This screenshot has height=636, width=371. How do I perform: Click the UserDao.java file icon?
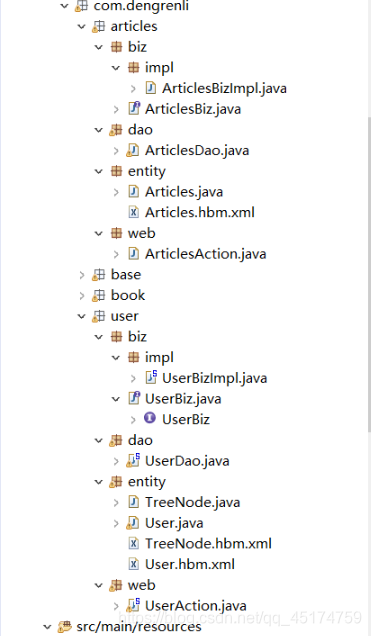click(133, 460)
